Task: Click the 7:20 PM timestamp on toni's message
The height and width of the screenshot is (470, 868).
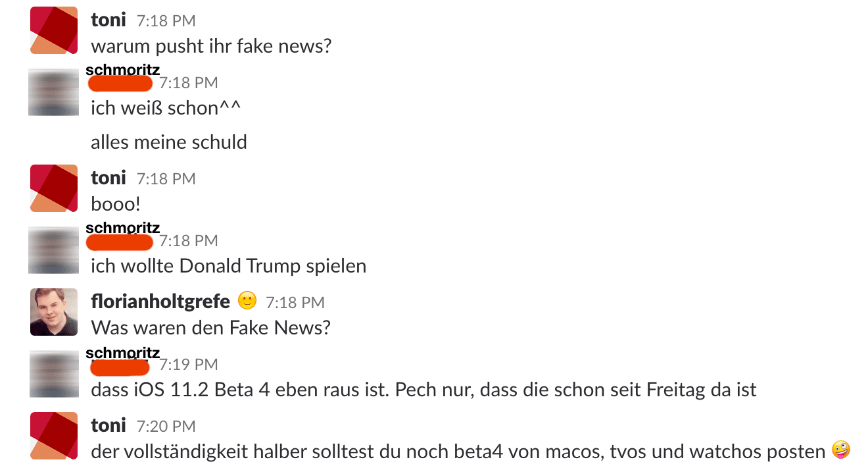Action: click(x=166, y=427)
